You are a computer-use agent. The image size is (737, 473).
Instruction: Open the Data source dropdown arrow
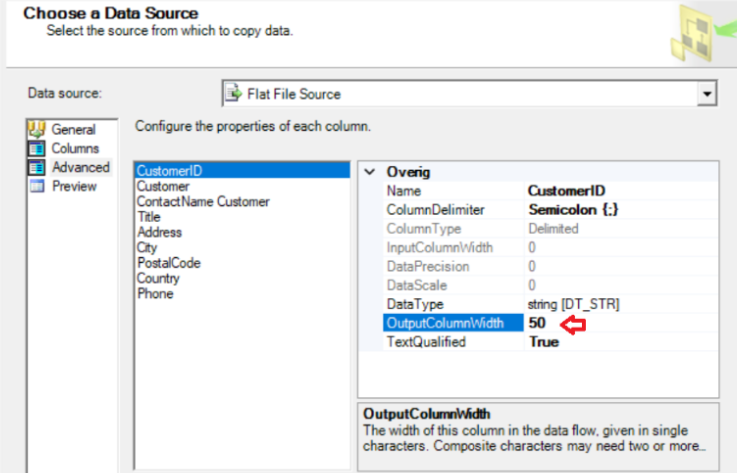click(706, 94)
